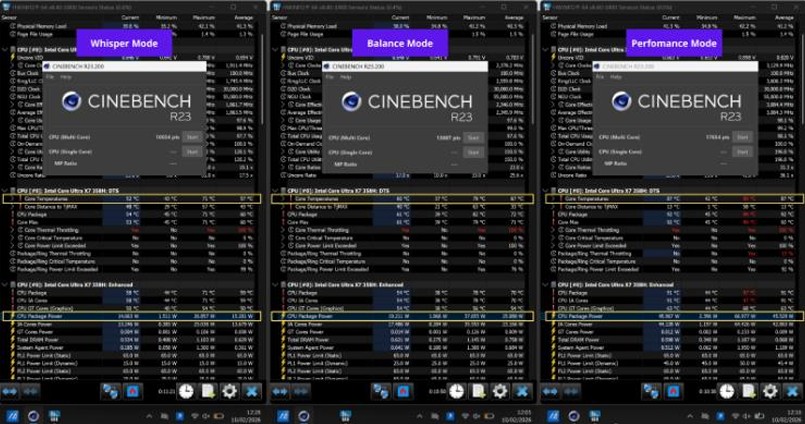The height and width of the screenshot is (424, 805).
Task: Click the dimmed collapse arrows icon in Whisper Mode panel
Action: pos(31,392)
